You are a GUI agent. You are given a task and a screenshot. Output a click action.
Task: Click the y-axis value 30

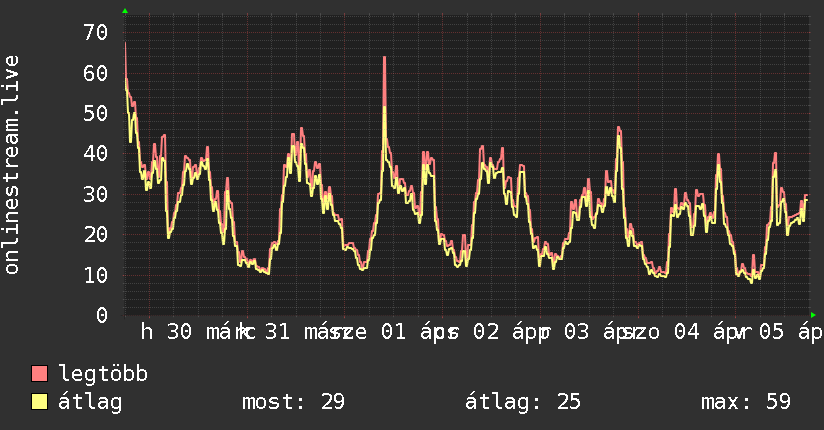click(x=96, y=194)
